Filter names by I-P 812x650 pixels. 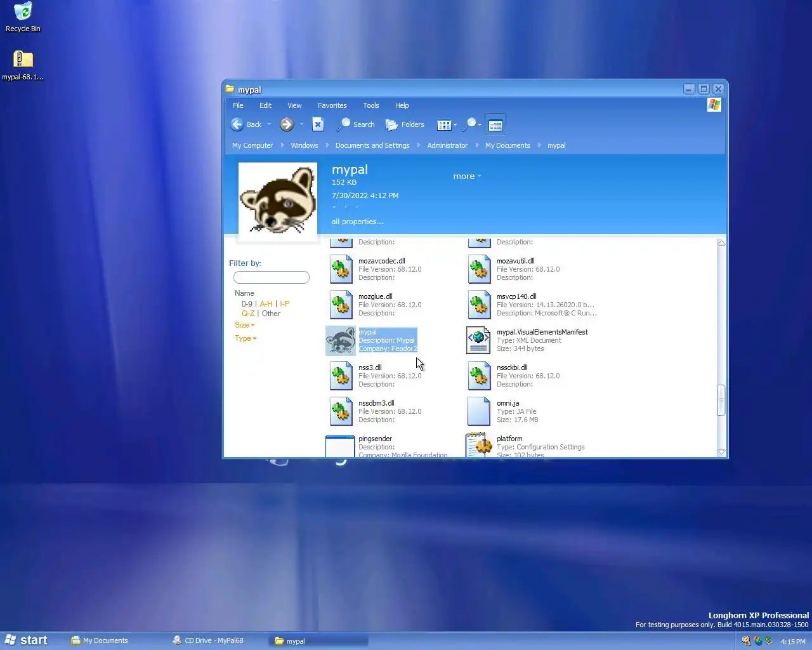(x=284, y=304)
